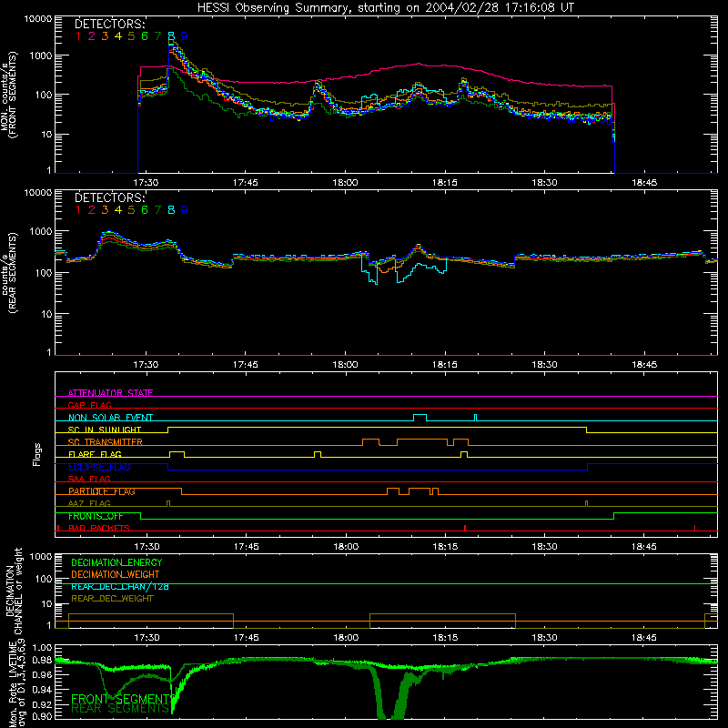Select magenta detector 2 in front segments legend
This screenshot has height=728, width=728.
coord(92,36)
